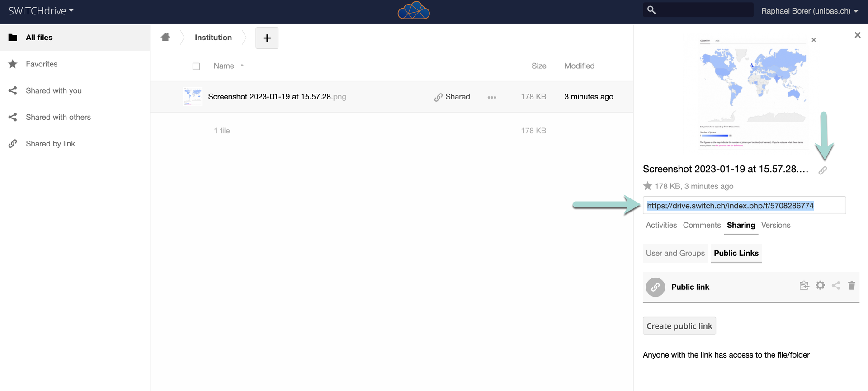Open the SWITCHdrive app dropdown menu
868x391 pixels.
(41, 11)
